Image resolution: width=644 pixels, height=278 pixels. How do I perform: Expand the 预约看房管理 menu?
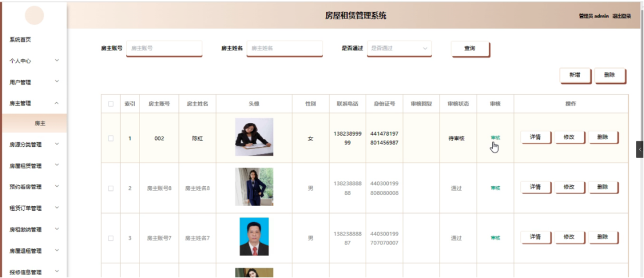(x=34, y=186)
